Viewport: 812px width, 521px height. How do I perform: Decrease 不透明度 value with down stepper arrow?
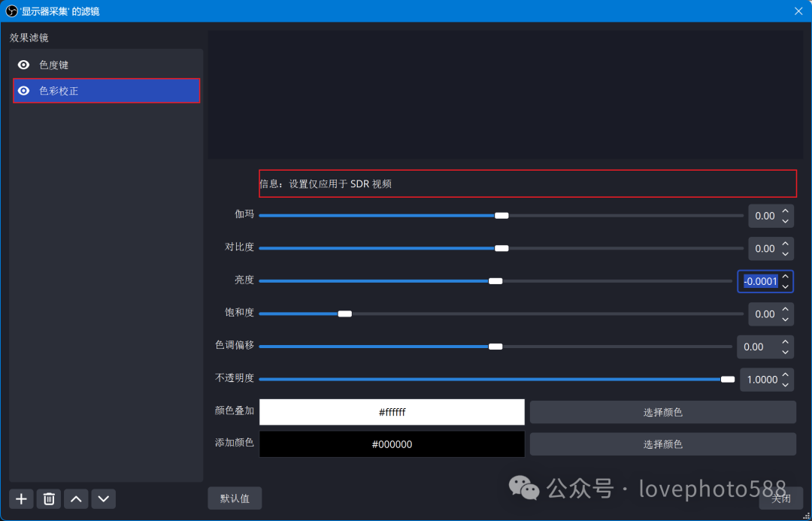tap(785, 385)
